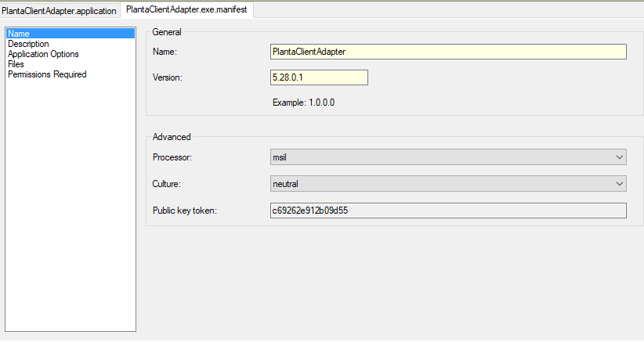Click the "Public key token:" label
Image resolution: width=644 pixels, height=342 pixels.
184,211
